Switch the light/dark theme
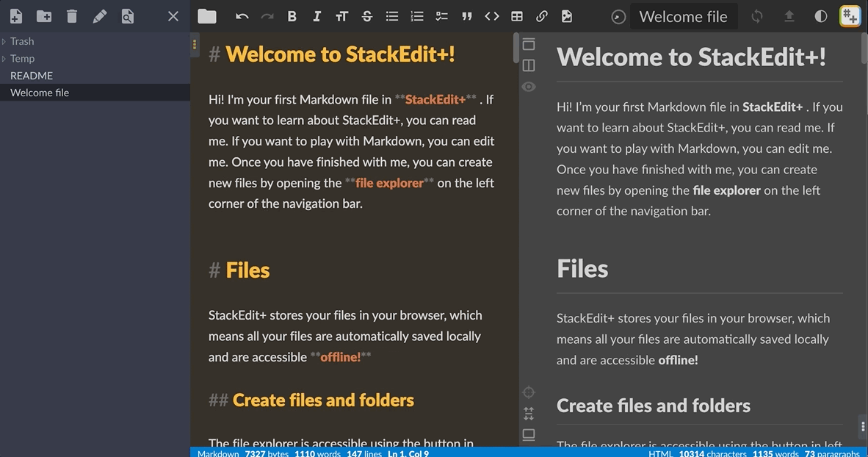Screen dimensions: 868x457 pos(821,16)
